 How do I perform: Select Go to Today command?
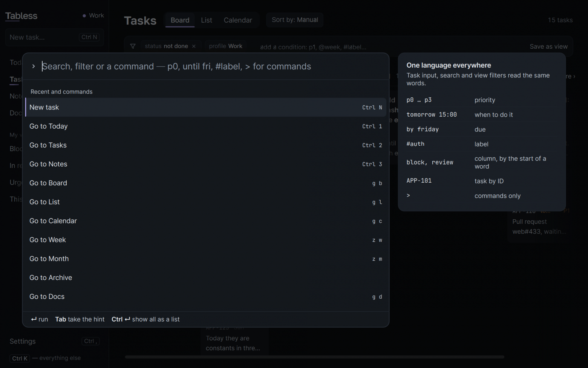206,126
